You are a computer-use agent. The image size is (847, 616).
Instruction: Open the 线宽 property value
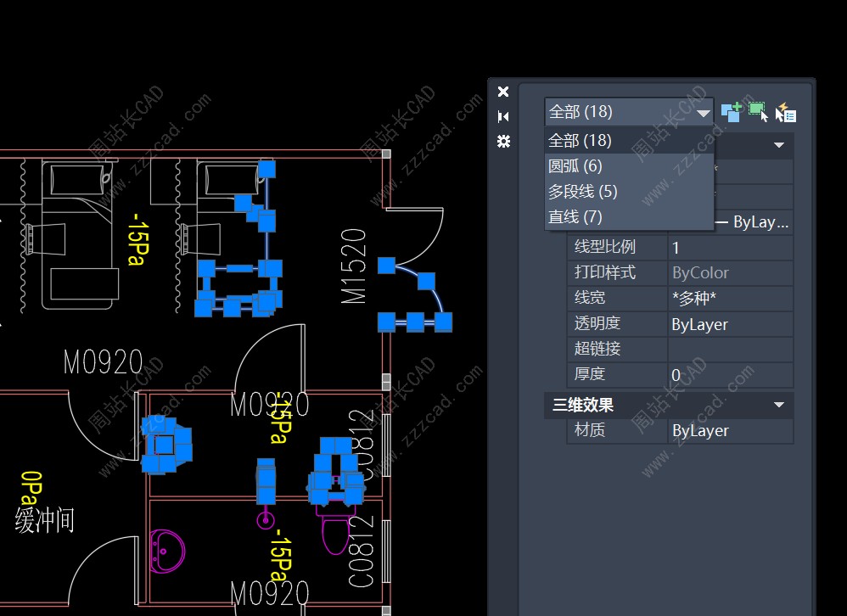(x=730, y=299)
